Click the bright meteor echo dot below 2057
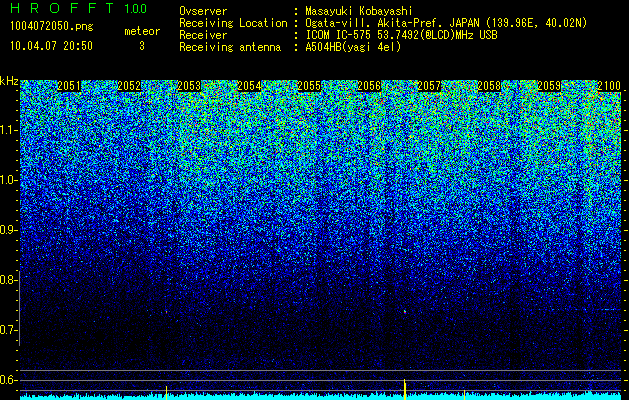The image size is (629, 400). (x=405, y=311)
